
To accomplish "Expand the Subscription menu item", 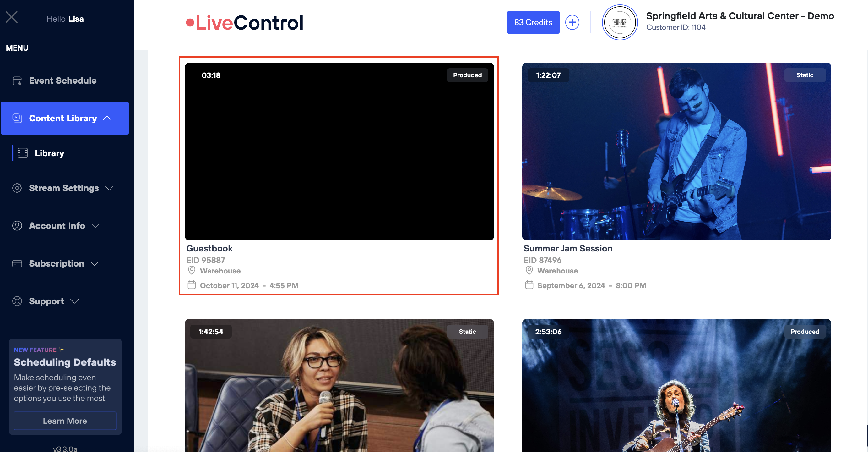I will [56, 263].
